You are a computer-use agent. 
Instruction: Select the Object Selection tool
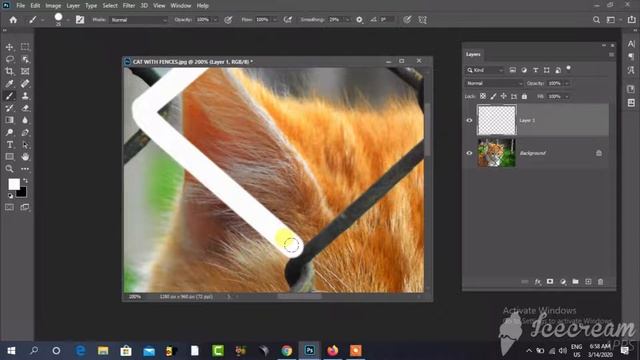[25, 59]
